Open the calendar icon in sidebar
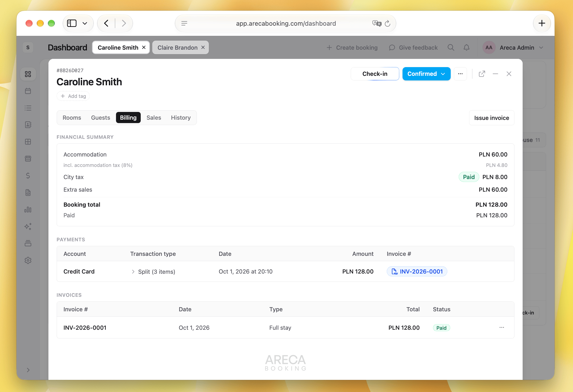The width and height of the screenshot is (573, 392). coord(28,91)
